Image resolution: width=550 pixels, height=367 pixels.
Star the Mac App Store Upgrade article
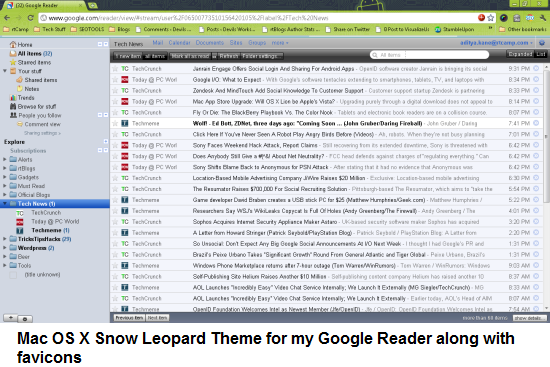(x=115, y=101)
